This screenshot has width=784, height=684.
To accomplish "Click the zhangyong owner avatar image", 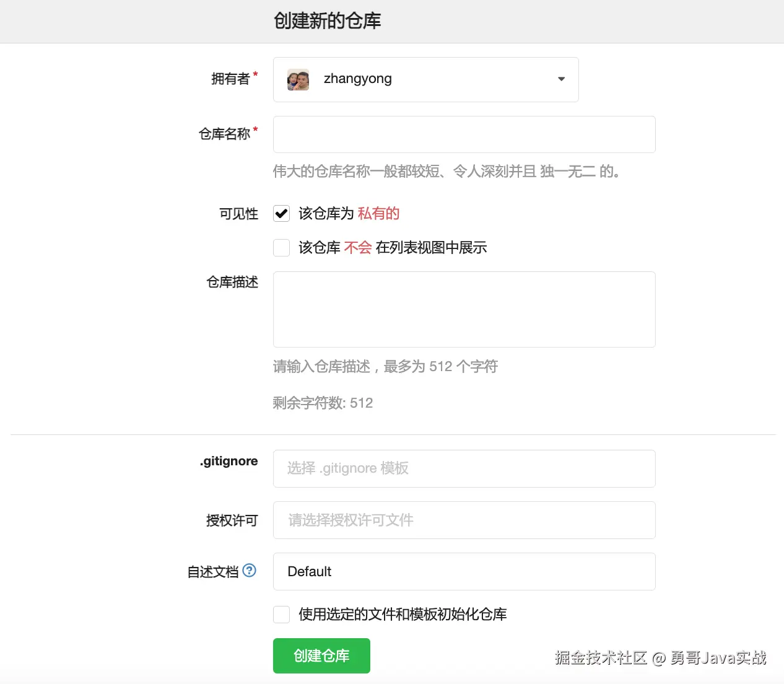I will [298, 80].
